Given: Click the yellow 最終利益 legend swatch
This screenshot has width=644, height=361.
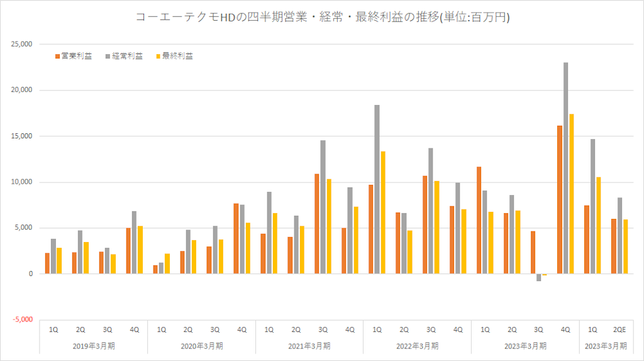Looking at the screenshot, I should (158, 56).
